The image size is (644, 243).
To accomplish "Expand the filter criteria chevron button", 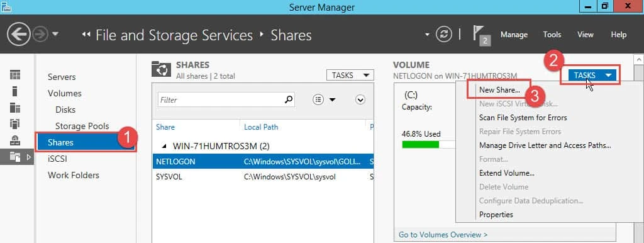I will tap(360, 100).
